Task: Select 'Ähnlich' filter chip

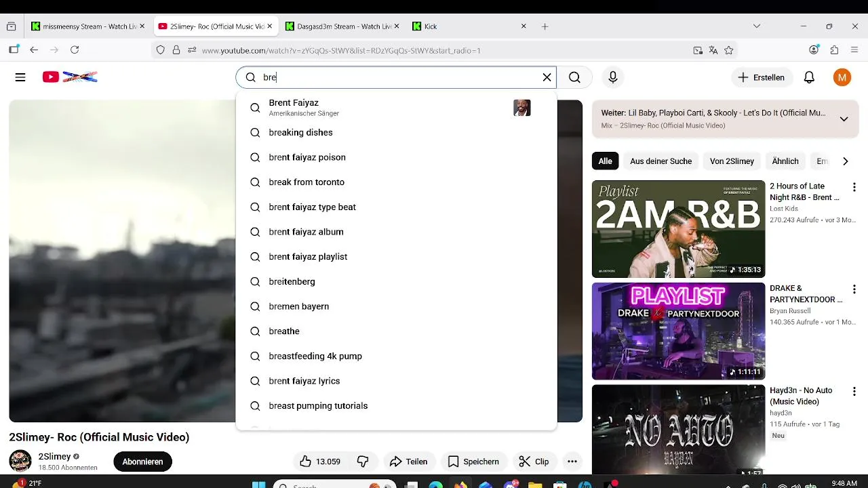Action: click(x=785, y=161)
